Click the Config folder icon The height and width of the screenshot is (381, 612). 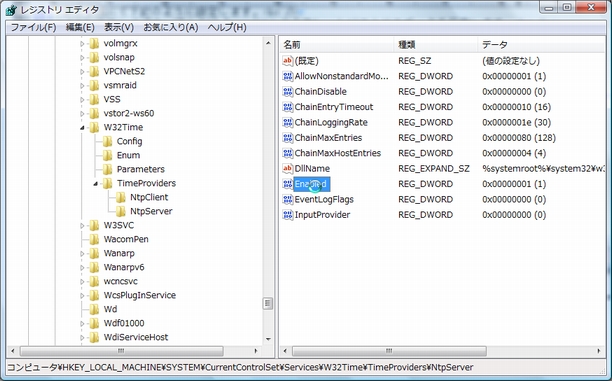(107, 141)
